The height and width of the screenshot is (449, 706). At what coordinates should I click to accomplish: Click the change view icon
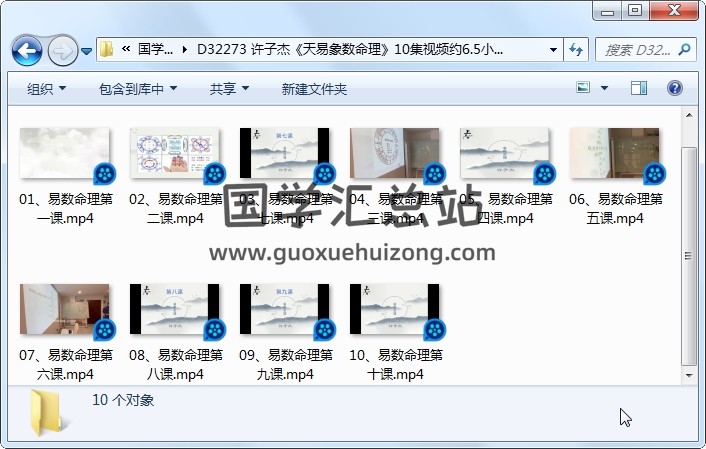(584, 89)
